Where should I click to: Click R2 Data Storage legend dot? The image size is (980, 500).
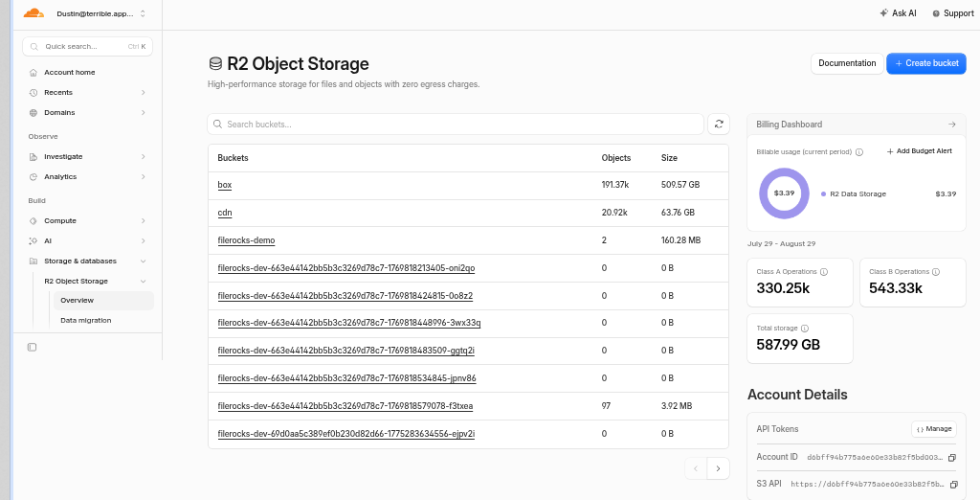click(823, 194)
